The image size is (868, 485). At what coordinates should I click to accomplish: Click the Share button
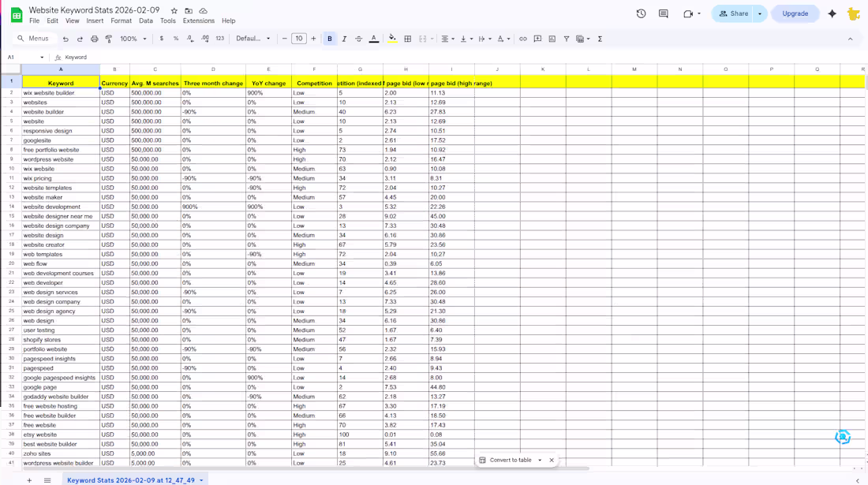[x=734, y=13]
